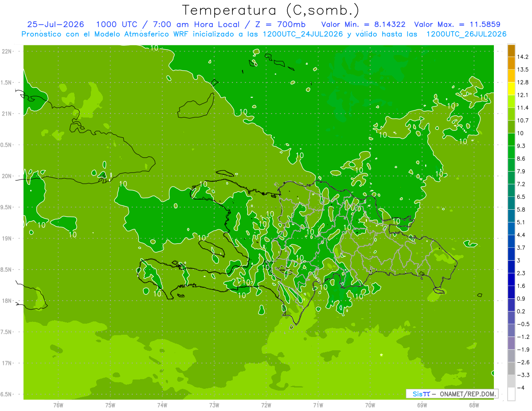The image size is (532, 411).
Task: Click the 18N latitude axis label
Action: pos(6,301)
